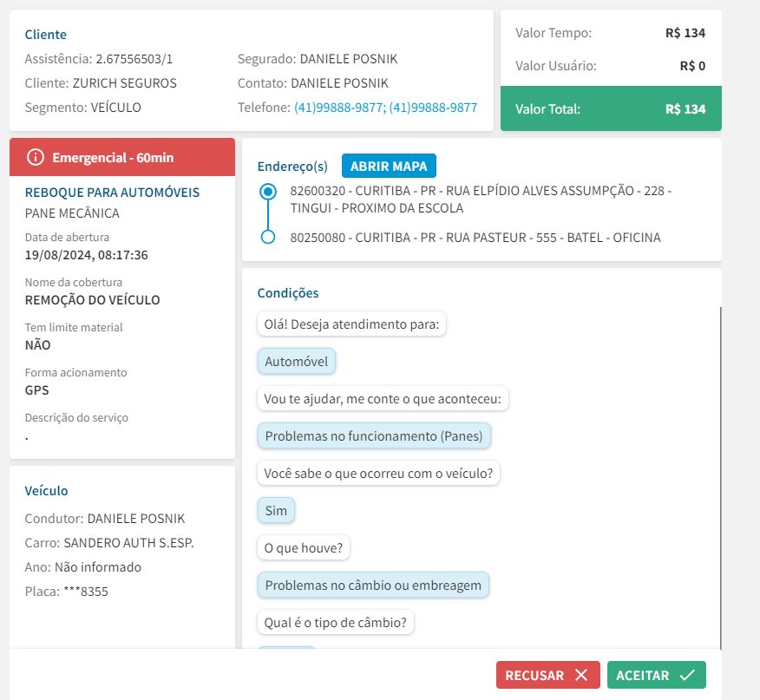760x700 pixels.
Task: Click the Placa value ***8355
Action: tap(86, 592)
